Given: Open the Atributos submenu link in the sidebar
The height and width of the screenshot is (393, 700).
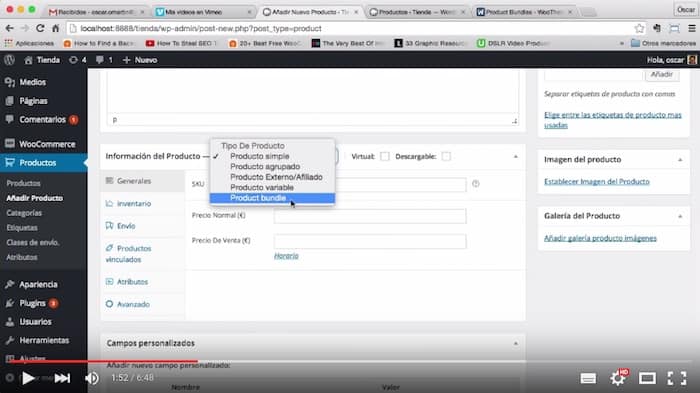Looking at the screenshot, I should (x=22, y=257).
